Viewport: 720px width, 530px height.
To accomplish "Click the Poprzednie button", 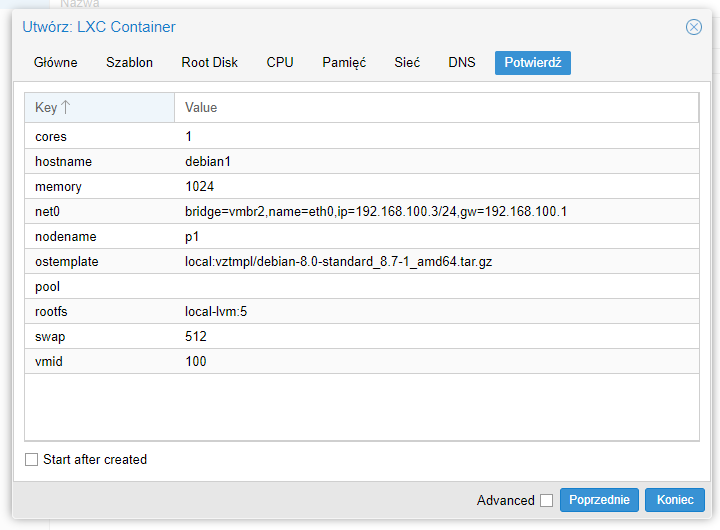I will pos(598,500).
